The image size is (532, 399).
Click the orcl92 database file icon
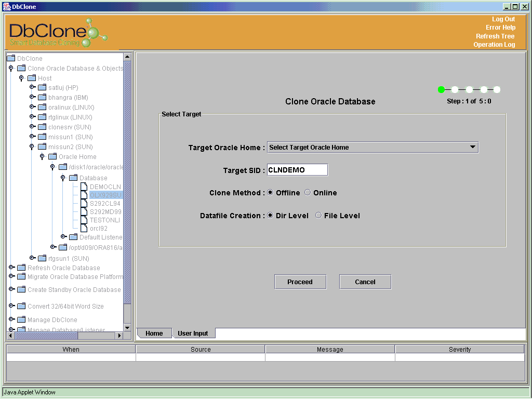coord(84,228)
